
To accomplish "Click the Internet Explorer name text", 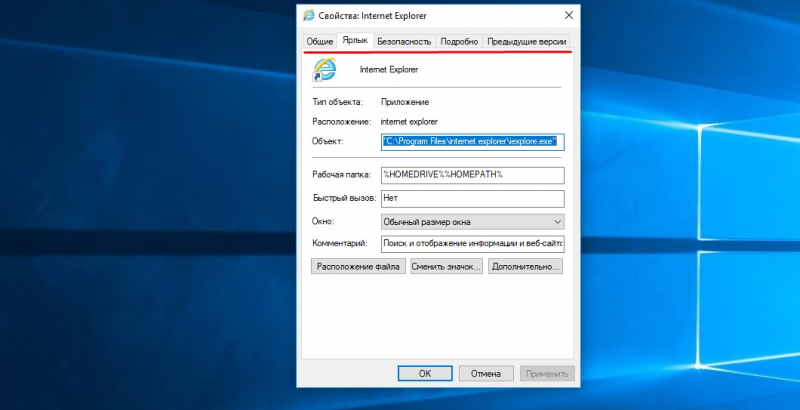I will pos(389,69).
